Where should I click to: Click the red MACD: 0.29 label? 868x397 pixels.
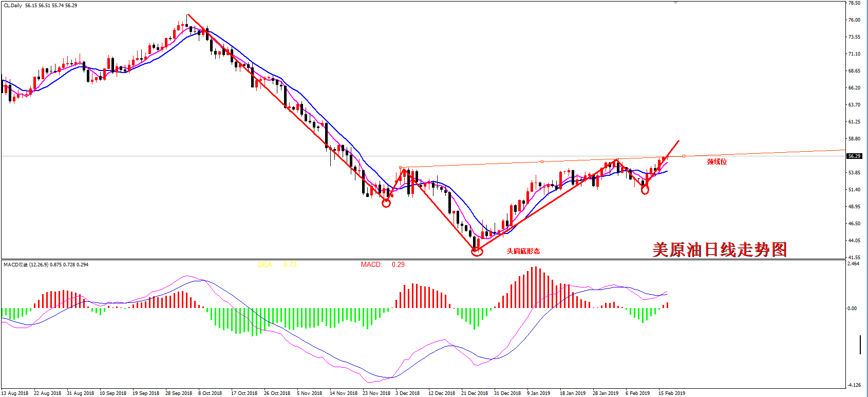click(383, 265)
